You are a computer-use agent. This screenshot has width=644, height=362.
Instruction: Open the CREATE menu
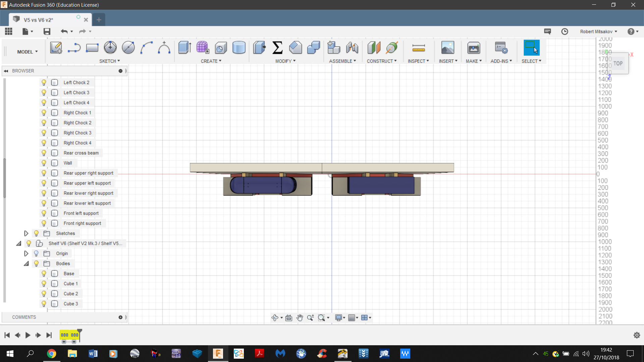tap(211, 61)
